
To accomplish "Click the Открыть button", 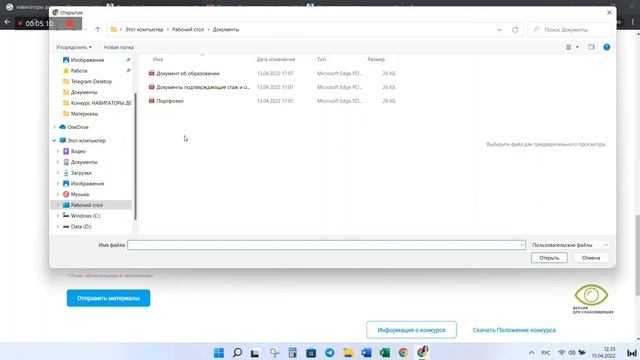I will pyautogui.click(x=549, y=258).
